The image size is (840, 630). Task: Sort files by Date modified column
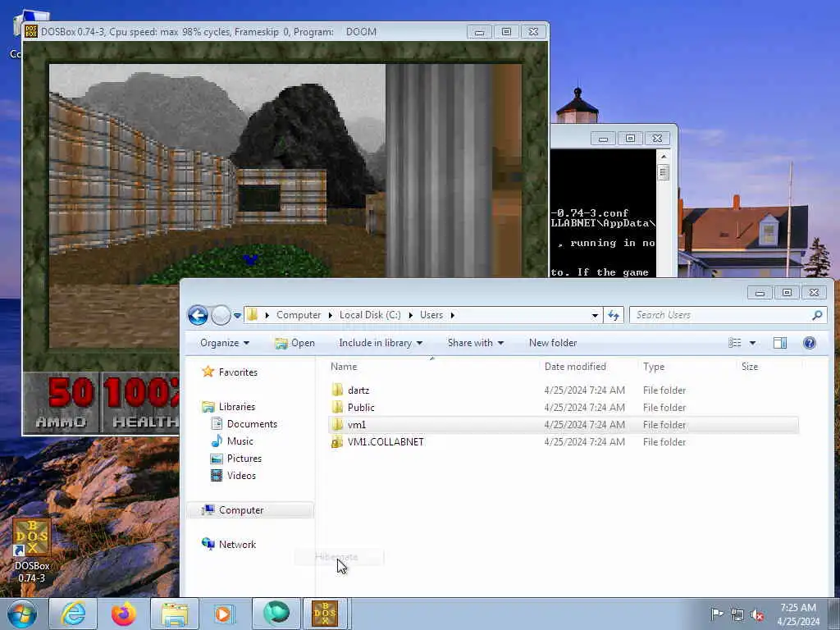[x=575, y=367]
